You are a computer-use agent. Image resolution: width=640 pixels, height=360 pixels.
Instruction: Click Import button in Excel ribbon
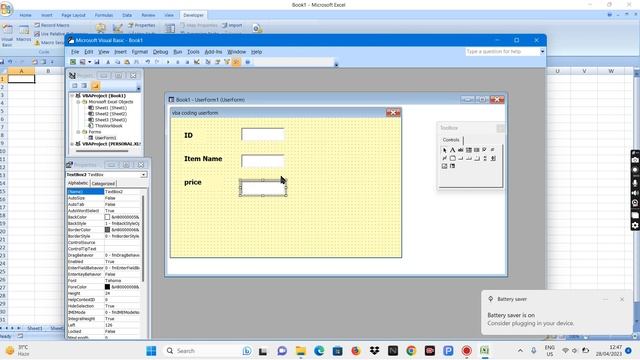(232, 25)
